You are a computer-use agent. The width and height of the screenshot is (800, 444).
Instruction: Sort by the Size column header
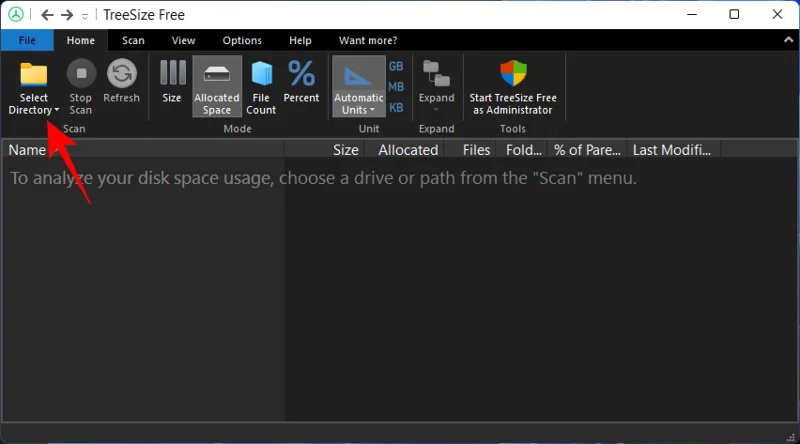tap(324, 150)
